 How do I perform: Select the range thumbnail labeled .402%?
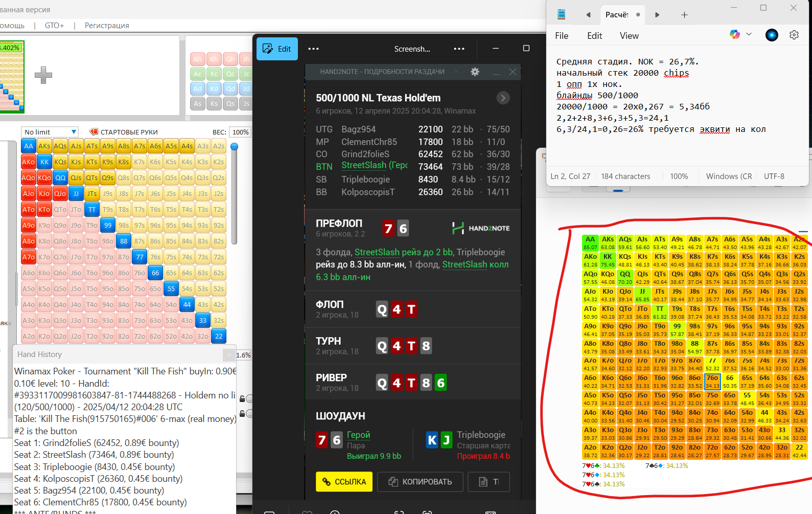click(12, 77)
